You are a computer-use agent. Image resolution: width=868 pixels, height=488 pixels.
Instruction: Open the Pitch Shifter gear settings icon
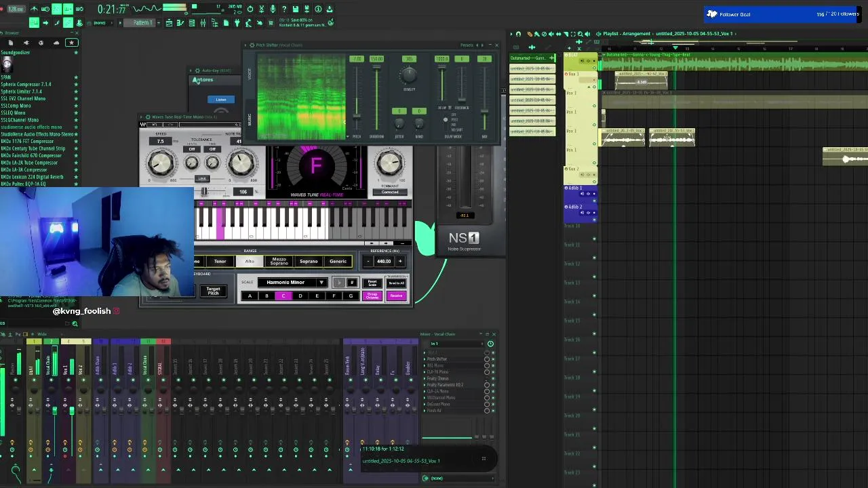(252, 45)
